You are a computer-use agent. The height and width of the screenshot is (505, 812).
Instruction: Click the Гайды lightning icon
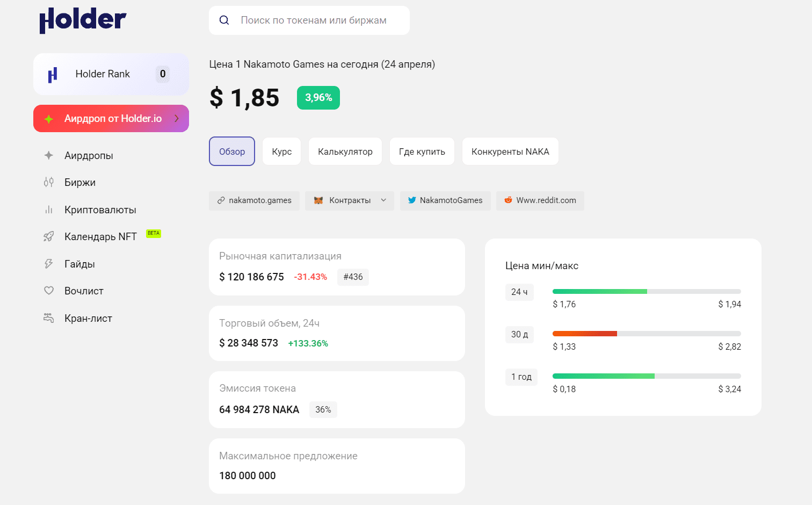[49, 264]
